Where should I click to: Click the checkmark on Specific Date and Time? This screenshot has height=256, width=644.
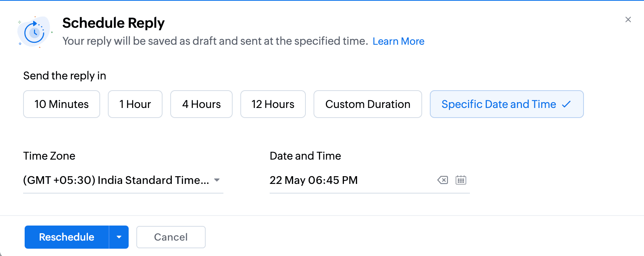click(566, 104)
